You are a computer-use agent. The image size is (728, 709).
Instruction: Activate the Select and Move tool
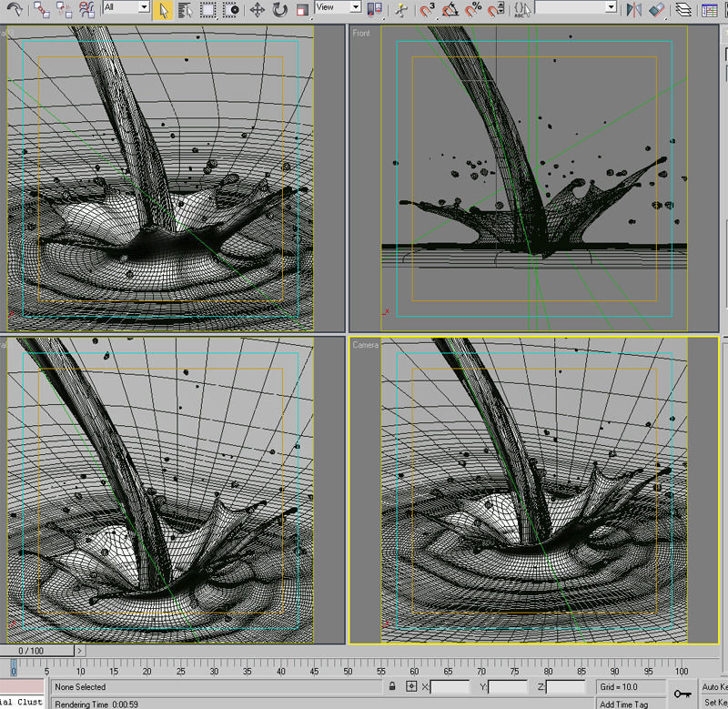point(258,10)
